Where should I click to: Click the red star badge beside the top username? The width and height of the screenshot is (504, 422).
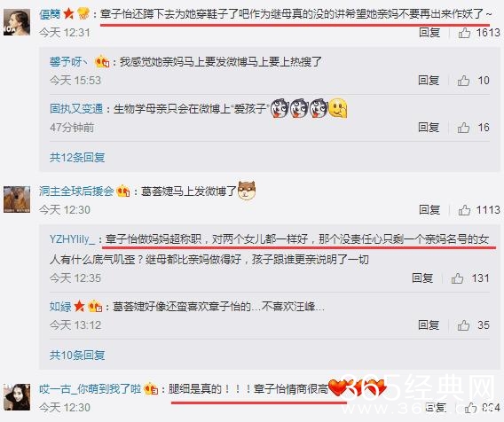tap(68, 14)
